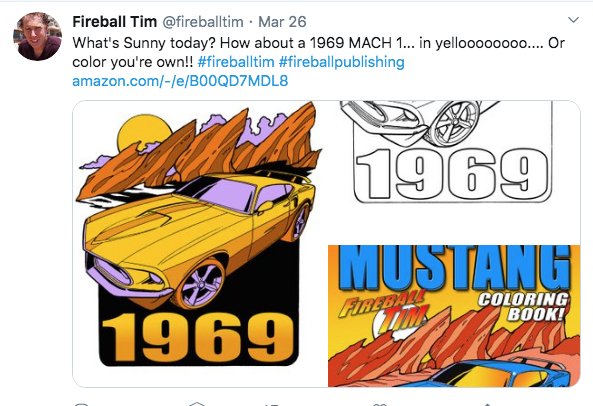Open the Mar 26 tweet timestamp
The image size is (593, 406).
282,22
